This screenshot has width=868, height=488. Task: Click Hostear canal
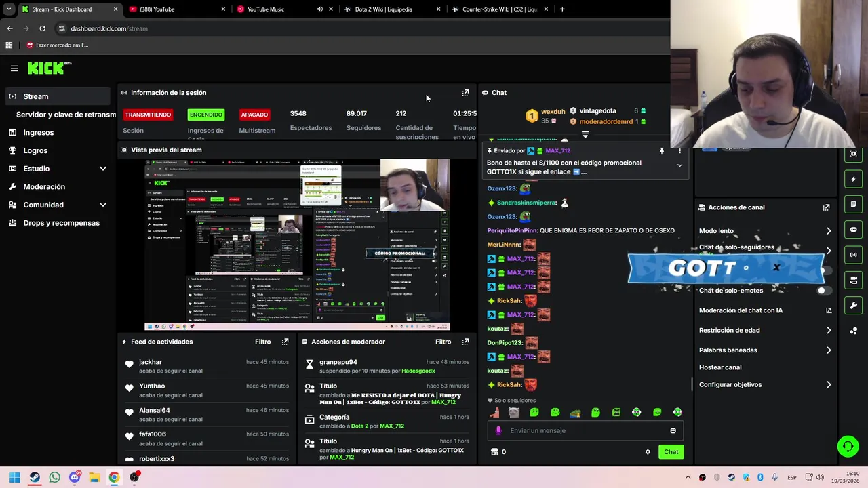click(x=720, y=367)
